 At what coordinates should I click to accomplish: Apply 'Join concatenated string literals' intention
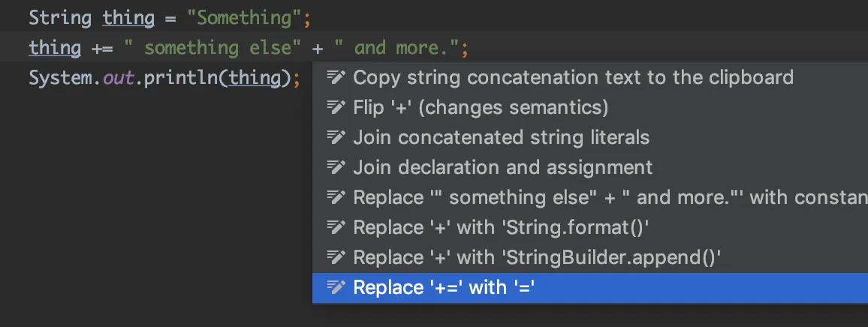[501, 137]
